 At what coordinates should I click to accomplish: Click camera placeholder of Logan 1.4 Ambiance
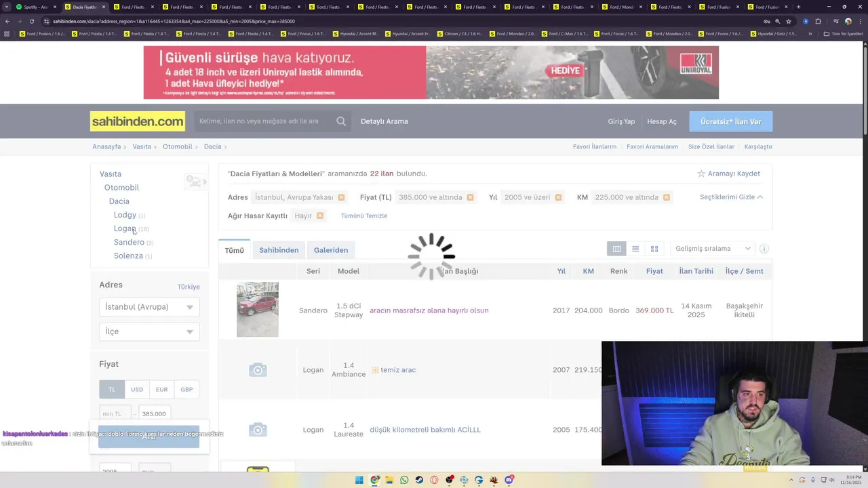(258, 370)
